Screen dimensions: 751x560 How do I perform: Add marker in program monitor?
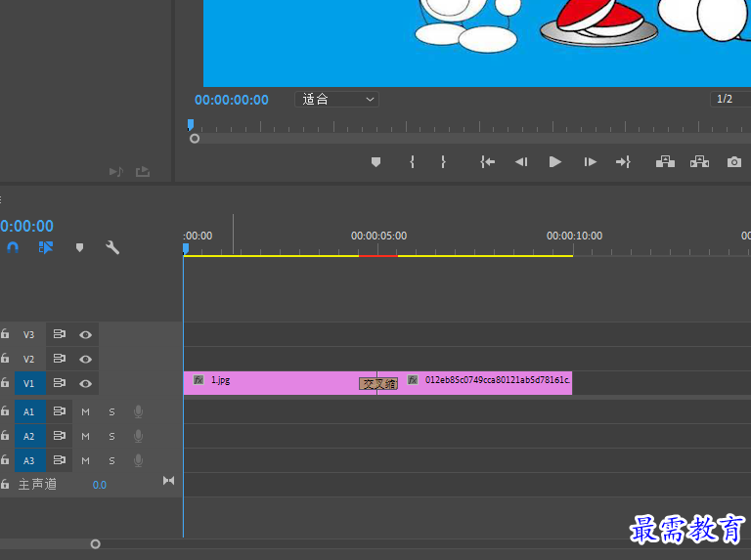(x=375, y=162)
